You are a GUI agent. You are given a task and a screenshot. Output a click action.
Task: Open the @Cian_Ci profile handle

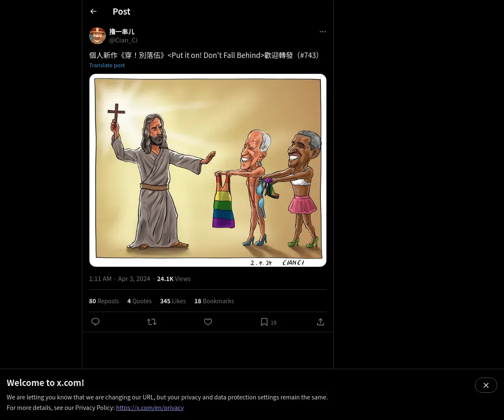(x=123, y=40)
